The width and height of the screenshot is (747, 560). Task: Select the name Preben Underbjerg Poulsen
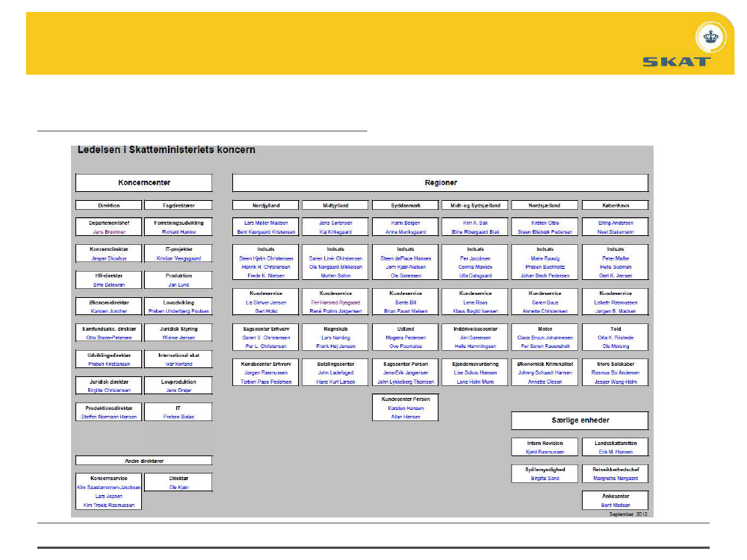click(179, 311)
